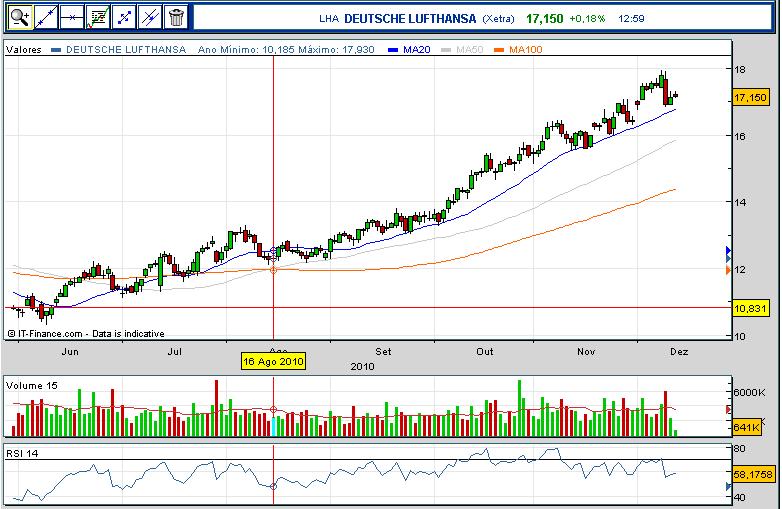Click the 18 price axis label

pos(740,69)
